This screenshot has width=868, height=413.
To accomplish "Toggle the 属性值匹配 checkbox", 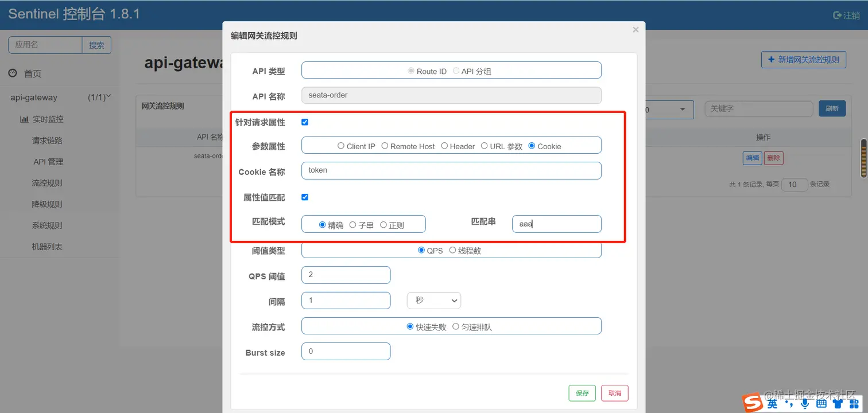I will coord(305,197).
